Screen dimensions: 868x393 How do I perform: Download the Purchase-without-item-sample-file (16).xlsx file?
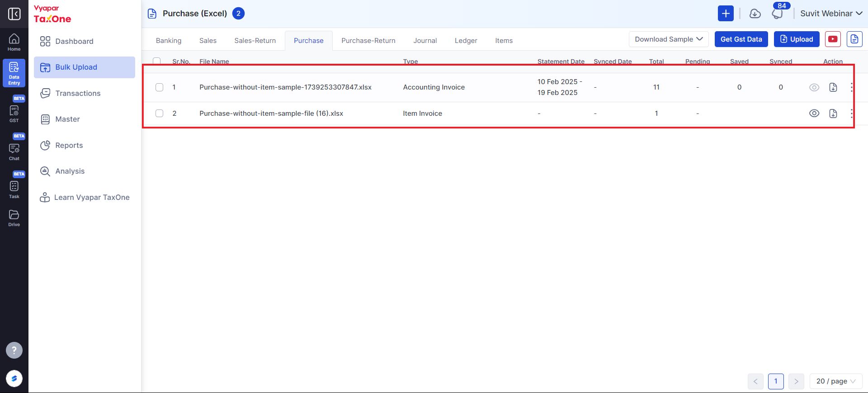click(833, 114)
